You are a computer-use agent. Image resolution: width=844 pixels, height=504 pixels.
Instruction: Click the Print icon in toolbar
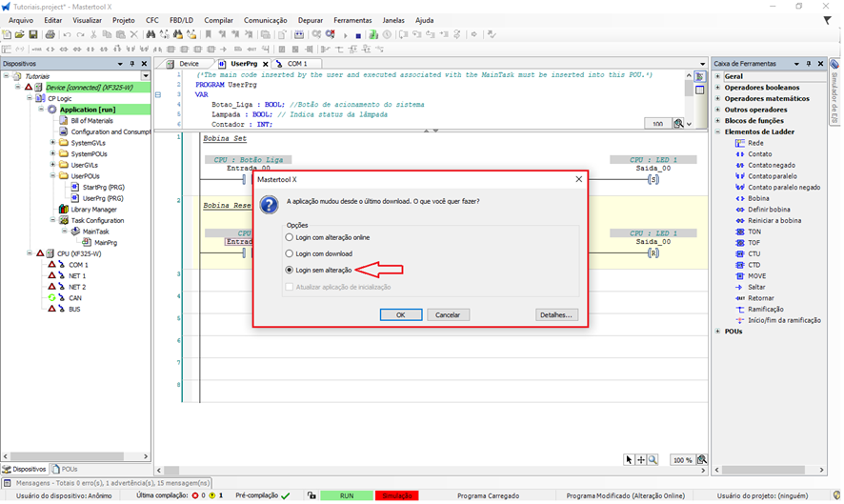(49, 35)
